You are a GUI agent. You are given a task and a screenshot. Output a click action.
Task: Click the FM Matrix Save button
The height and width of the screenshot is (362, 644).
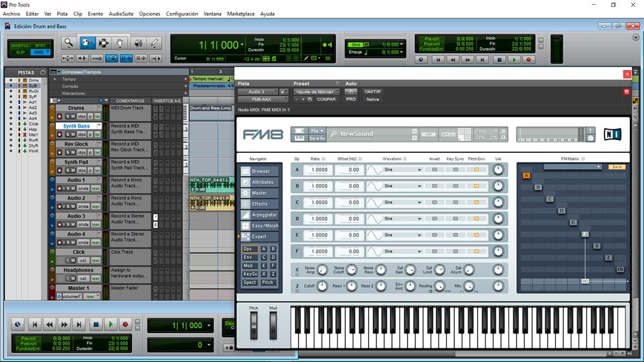pyautogui.click(x=617, y=167)
